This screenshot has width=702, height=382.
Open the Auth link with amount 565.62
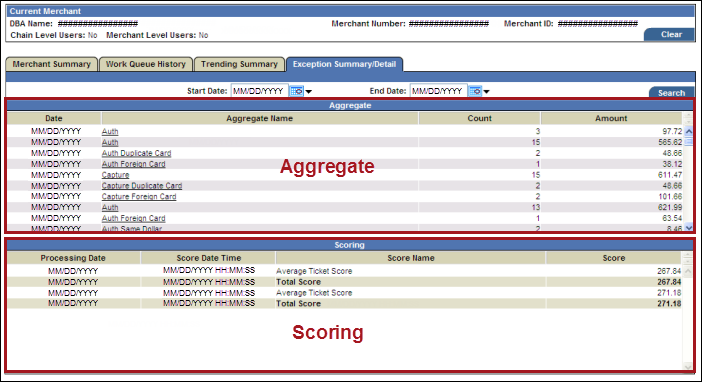pyautogui.click(x=110, y=142)
